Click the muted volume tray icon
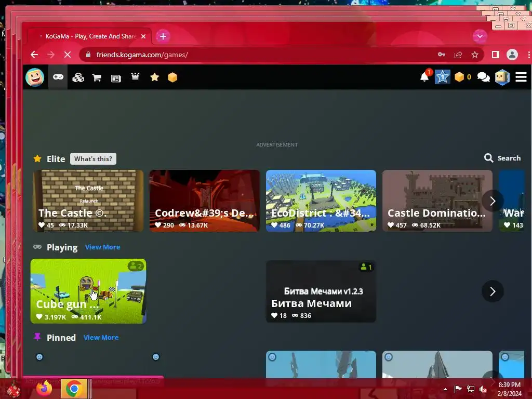 (x=483, y=389)
